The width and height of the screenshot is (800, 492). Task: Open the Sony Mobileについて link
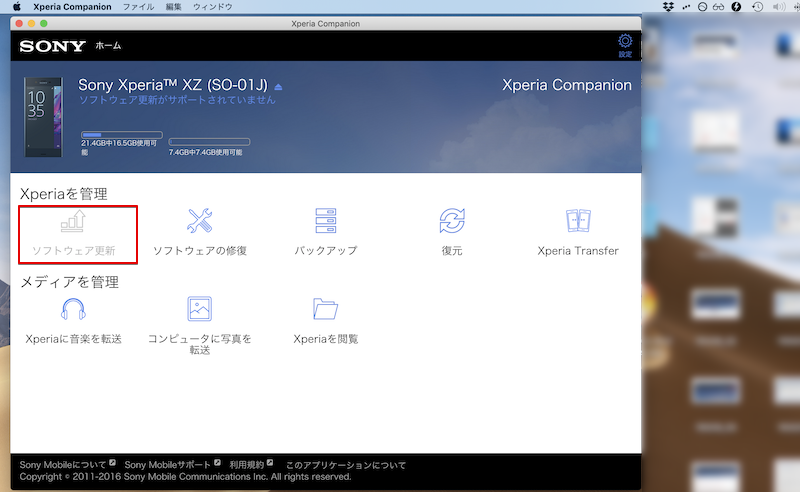coord(63,465)
